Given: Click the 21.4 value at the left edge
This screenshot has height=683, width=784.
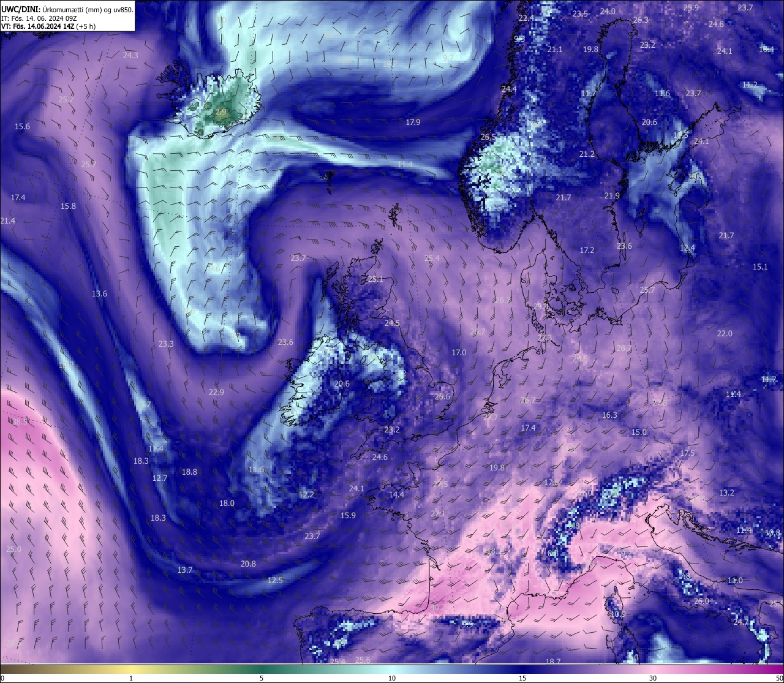Looking at the screenshot, I should click(8, 221).
